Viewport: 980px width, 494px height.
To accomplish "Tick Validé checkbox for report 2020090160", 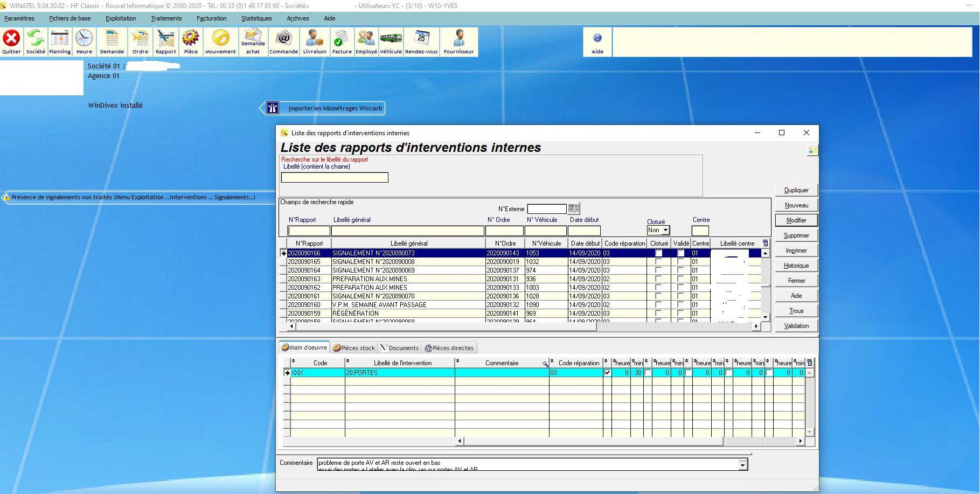I will 681,305.
